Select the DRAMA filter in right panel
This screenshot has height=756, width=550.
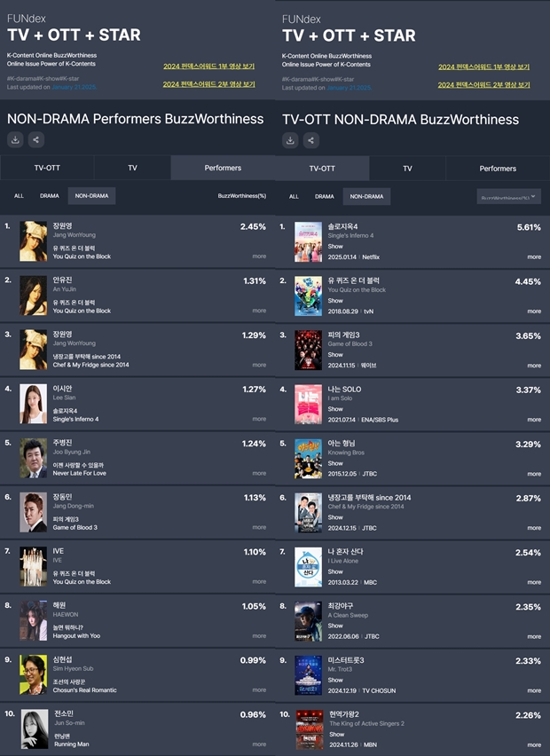(325, 196)
